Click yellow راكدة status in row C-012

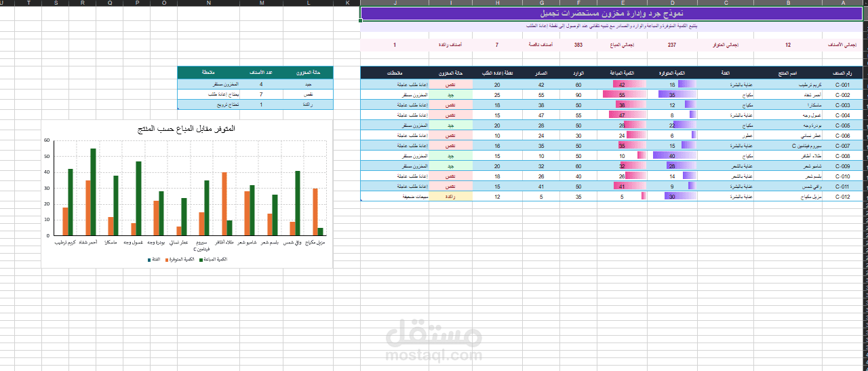coord(450,196)
